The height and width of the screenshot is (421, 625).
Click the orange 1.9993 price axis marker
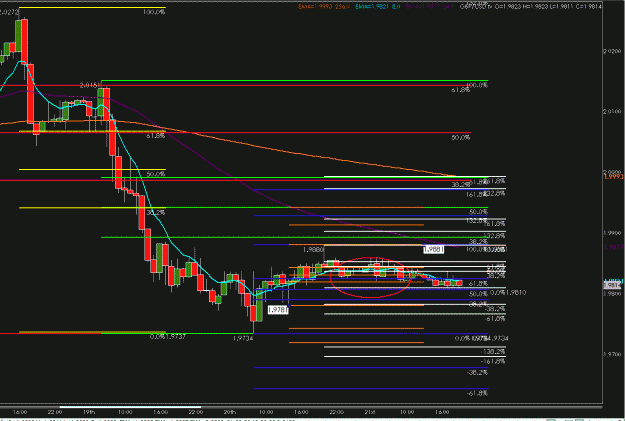pos(614,176)
